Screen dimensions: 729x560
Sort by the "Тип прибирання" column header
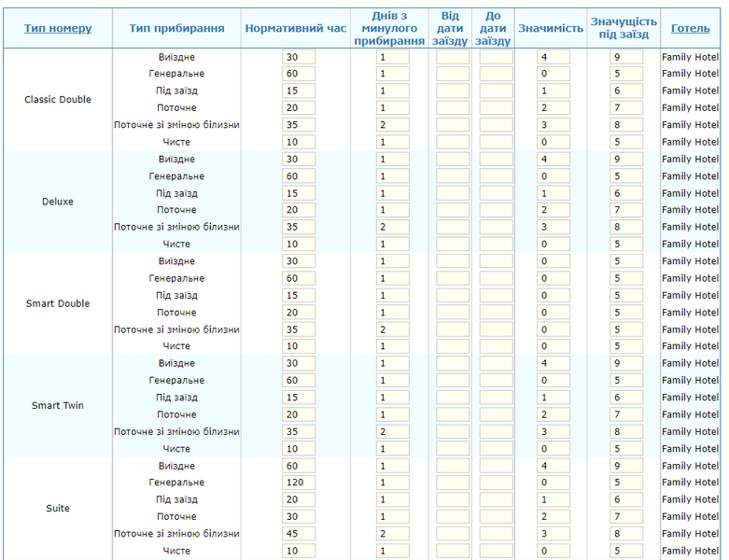click(x=176, y=28)
